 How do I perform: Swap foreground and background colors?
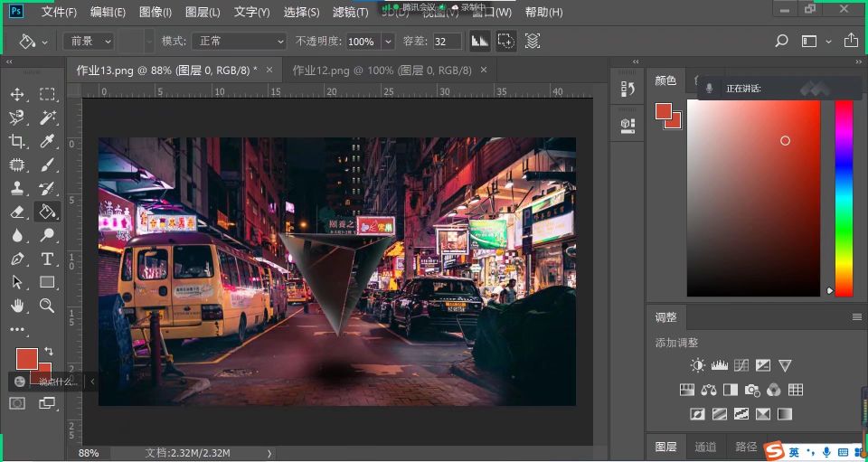click(x=49, y=351)
